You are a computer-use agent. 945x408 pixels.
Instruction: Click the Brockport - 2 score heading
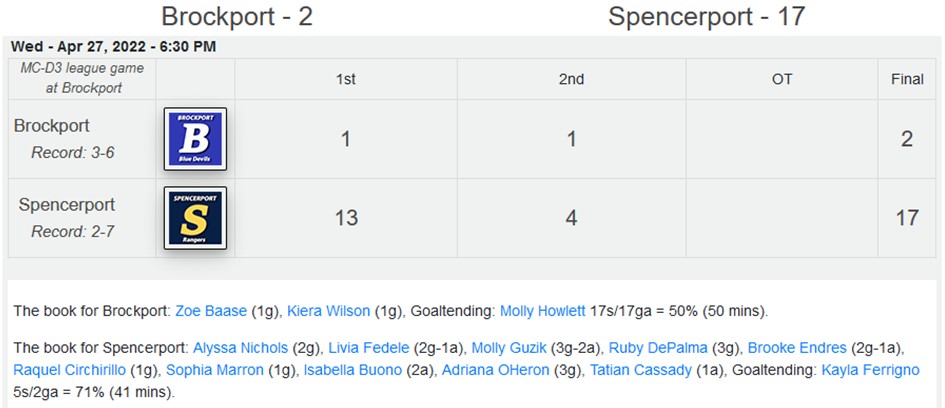[237, 16]
